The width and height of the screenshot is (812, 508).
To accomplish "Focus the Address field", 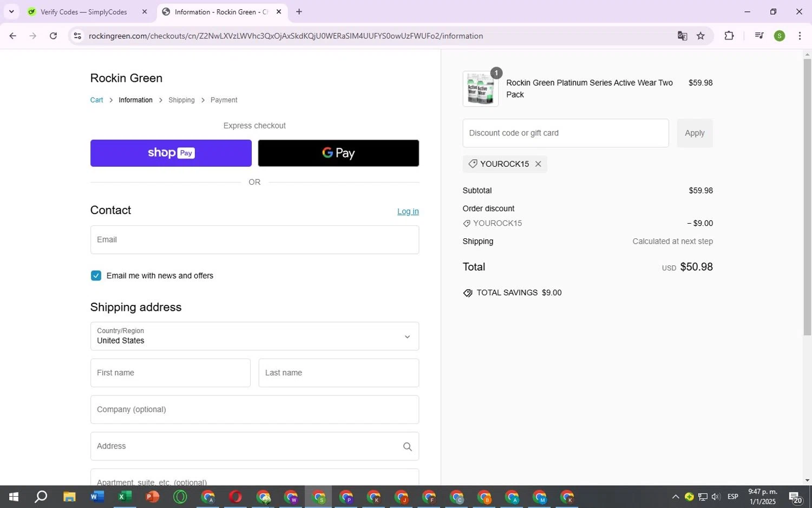I will (x=254, y=446).
